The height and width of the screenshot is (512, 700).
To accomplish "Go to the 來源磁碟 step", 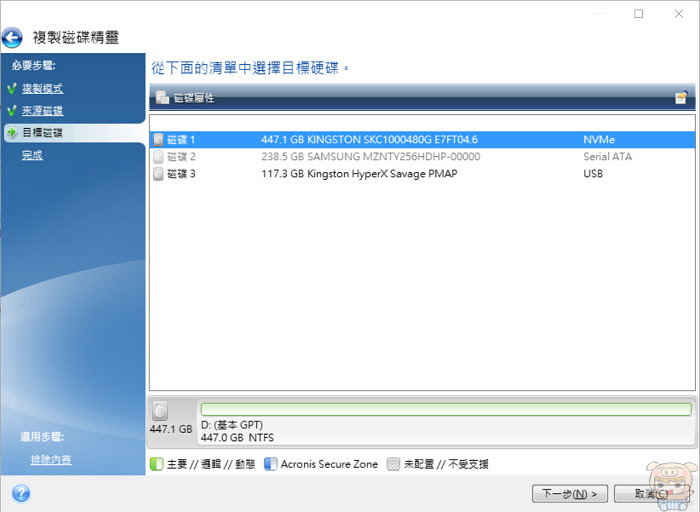I will 43,110.
